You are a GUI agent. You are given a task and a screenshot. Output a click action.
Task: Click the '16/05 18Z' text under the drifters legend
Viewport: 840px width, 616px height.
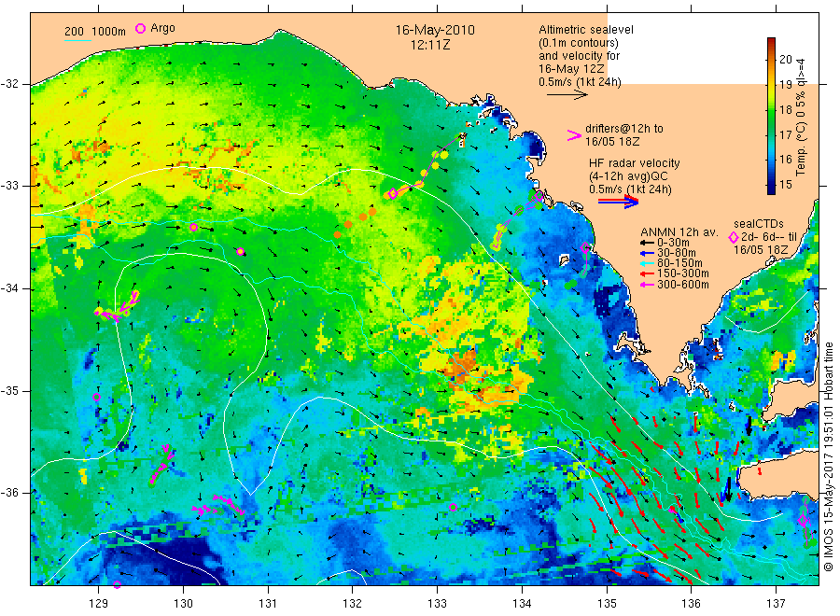(x=612, y=142)
